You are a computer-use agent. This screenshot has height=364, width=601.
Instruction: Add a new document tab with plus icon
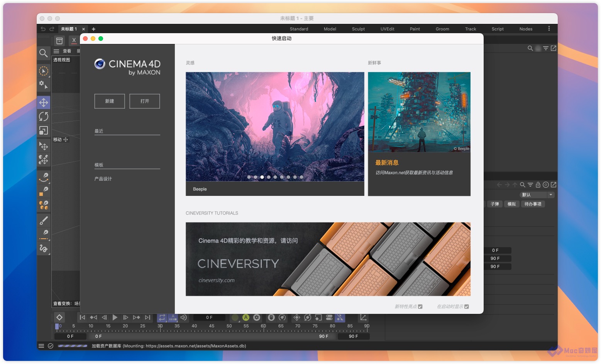[93, 29]
